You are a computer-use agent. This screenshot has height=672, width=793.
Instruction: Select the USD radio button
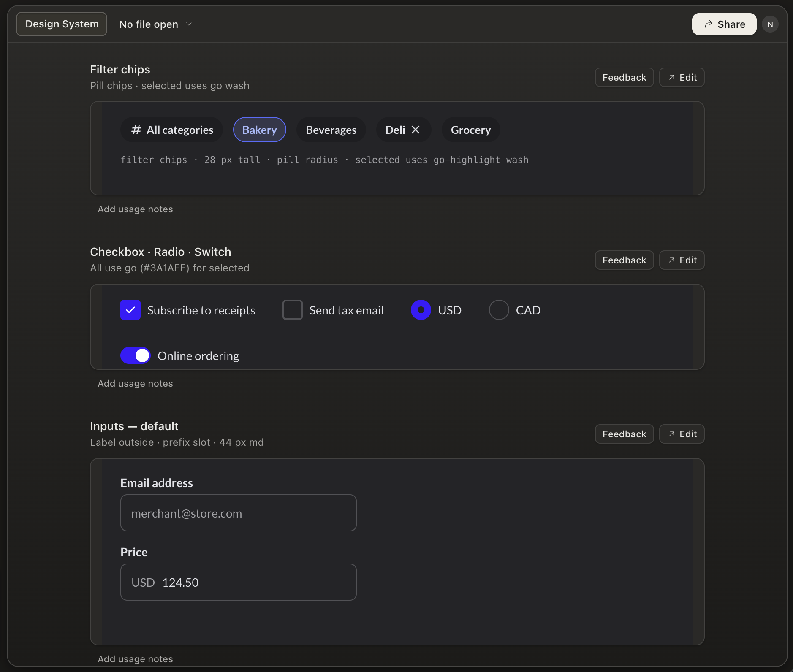[x=421, y=310]
